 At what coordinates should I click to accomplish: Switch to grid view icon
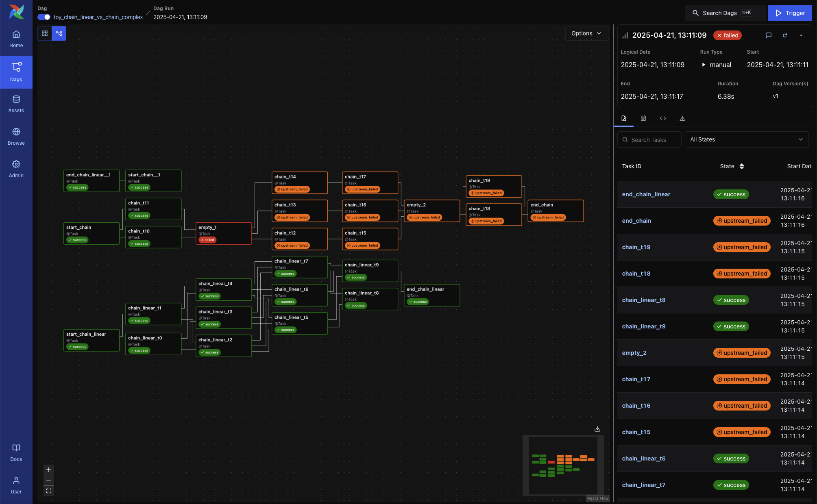(x=45, y=33)
